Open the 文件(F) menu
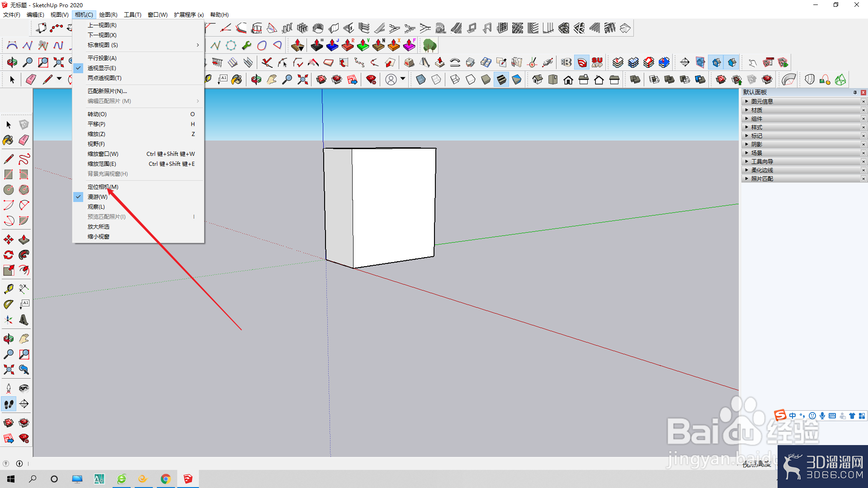The width and height of the screenshot is (868, 488). [x=12, y=15]
